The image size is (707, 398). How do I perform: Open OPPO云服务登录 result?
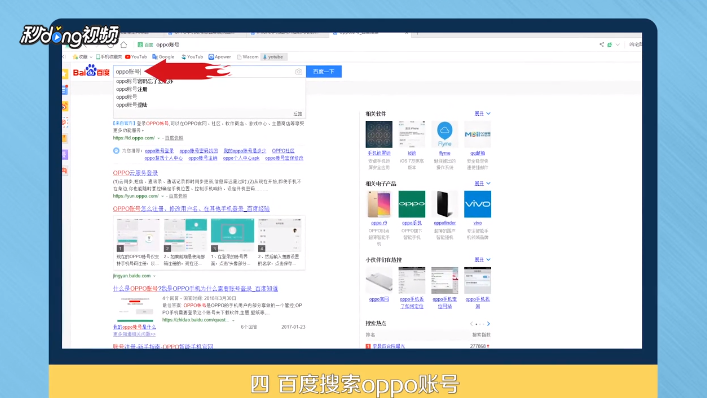(x=136, y=173)
